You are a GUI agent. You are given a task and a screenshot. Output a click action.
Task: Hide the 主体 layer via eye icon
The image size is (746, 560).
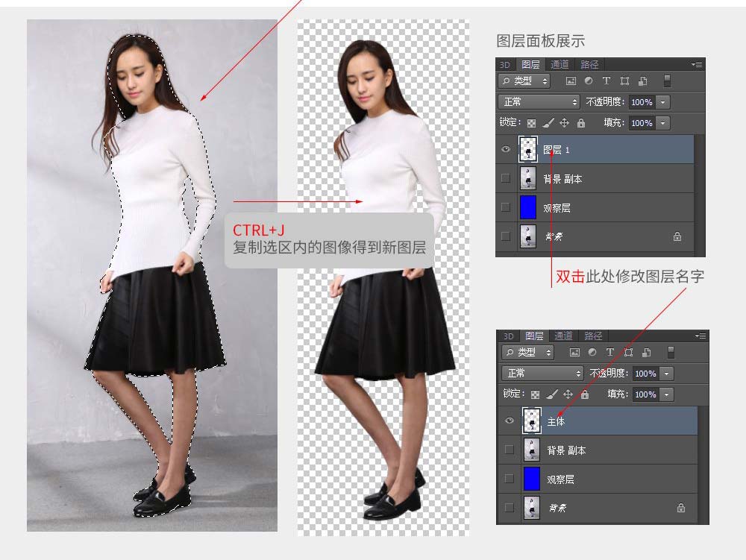pos(510,421)
